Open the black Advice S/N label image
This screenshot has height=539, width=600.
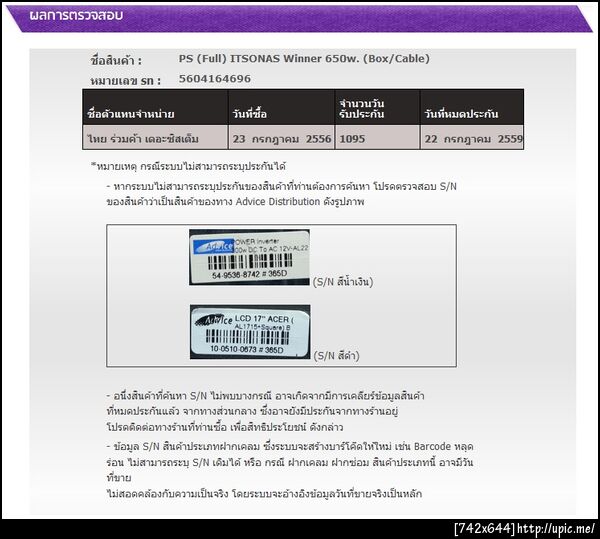coord(250,332)
